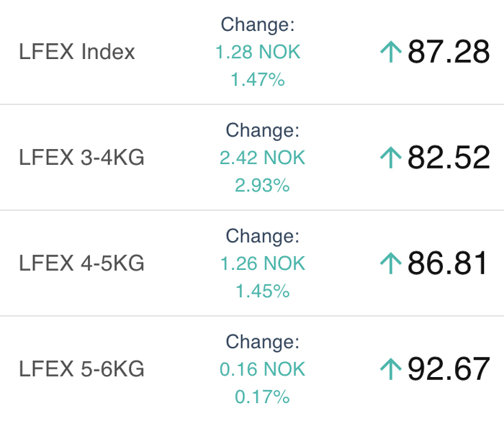Viewport: 504px width, 421px height.
Task: Click the 2.42 NOK change value
Action: 262,158
